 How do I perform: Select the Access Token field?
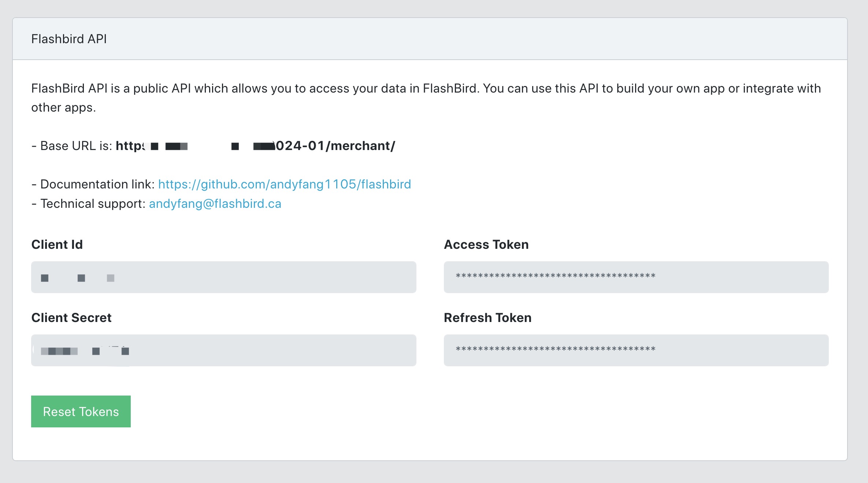pos(636,277)
